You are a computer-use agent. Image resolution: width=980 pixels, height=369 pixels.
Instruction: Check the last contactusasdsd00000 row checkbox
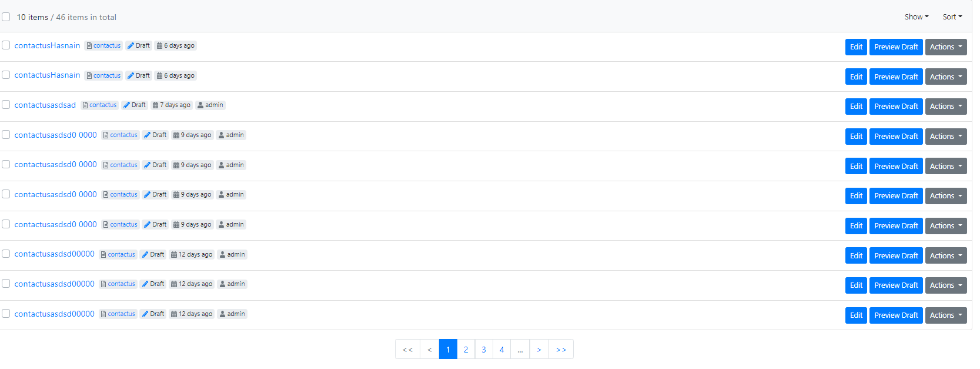point(6,314)
